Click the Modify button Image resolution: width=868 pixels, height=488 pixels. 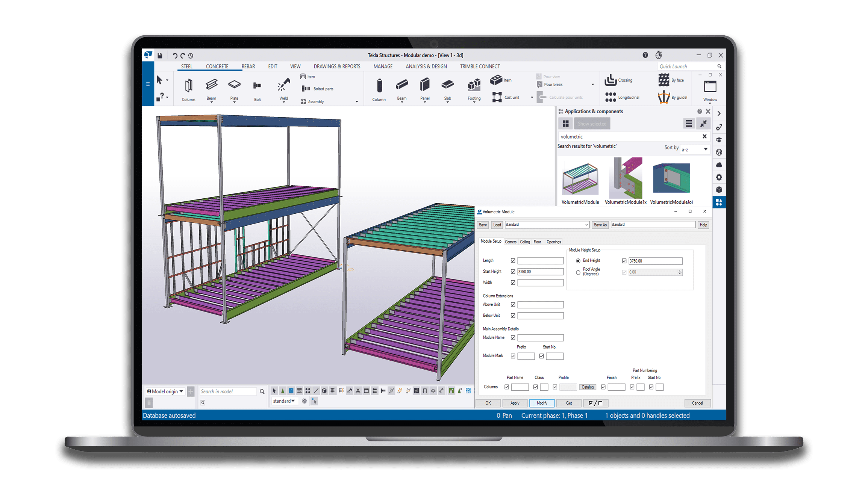[542, 403]
